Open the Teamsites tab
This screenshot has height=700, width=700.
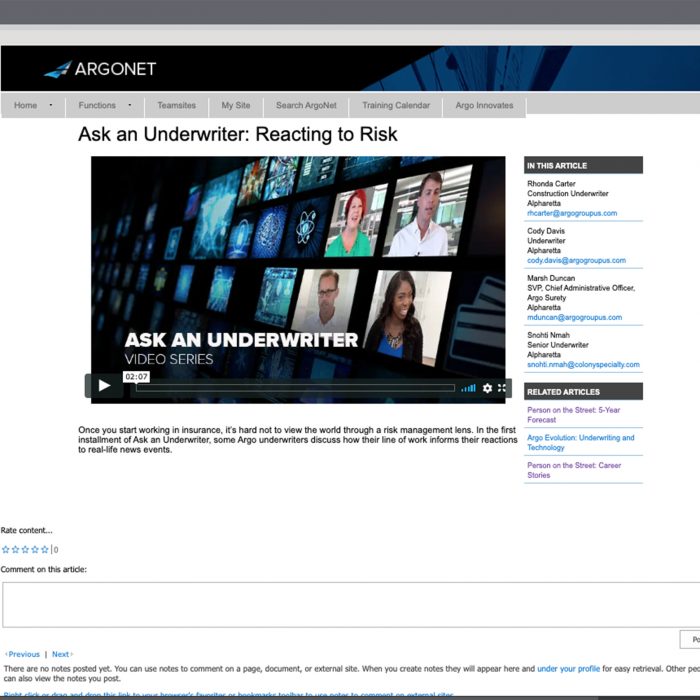176,105
